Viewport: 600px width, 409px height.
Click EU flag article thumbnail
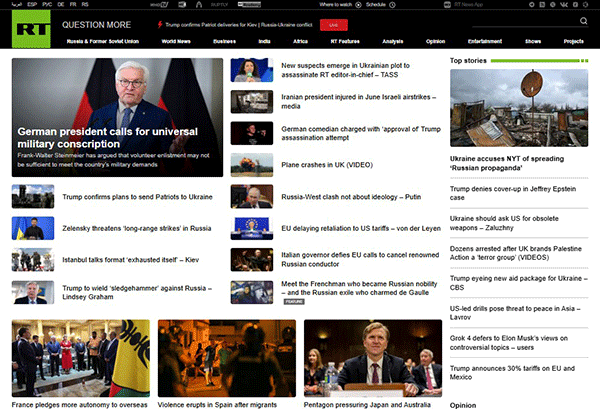(252, 228)
